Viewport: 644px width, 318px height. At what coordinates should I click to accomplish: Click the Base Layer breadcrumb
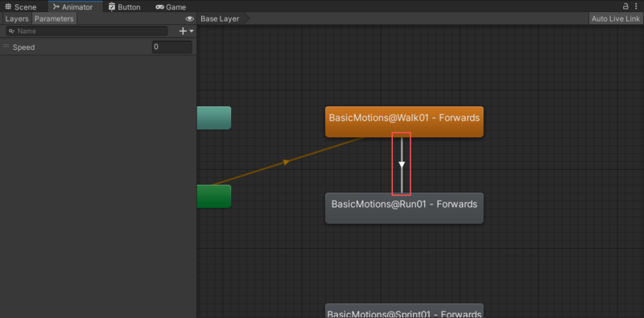(x=221, y=19)
